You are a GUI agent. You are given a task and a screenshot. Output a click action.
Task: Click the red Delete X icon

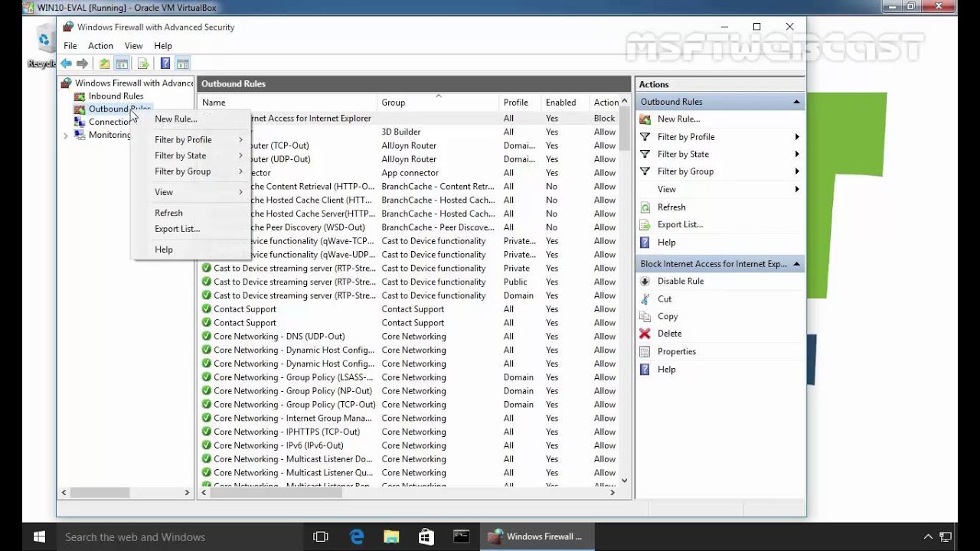(x=645, y=334)
